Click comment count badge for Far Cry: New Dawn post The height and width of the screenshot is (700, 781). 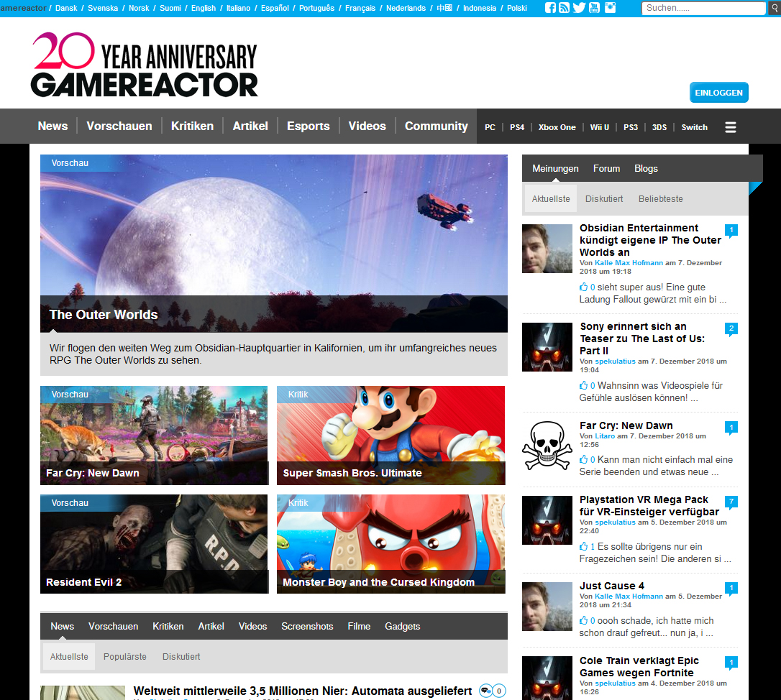click(x=731, y=428)
